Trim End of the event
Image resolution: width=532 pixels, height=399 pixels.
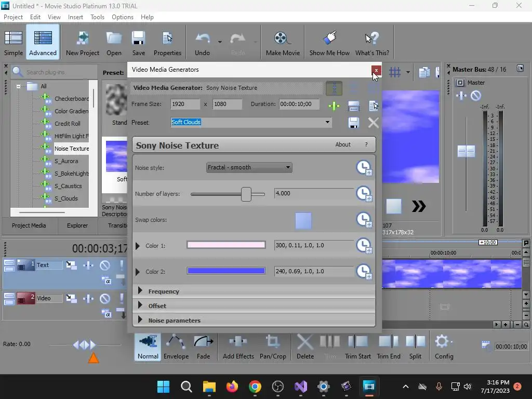click(389, 347)
